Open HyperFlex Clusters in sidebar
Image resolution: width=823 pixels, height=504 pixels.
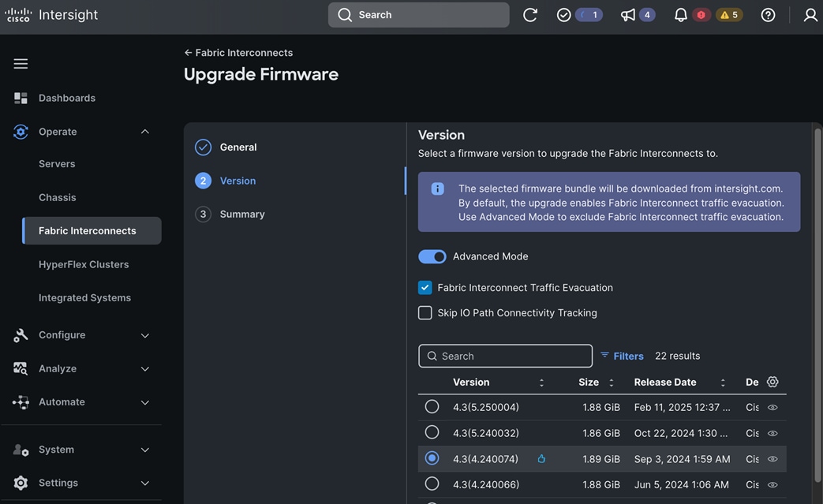84,264
